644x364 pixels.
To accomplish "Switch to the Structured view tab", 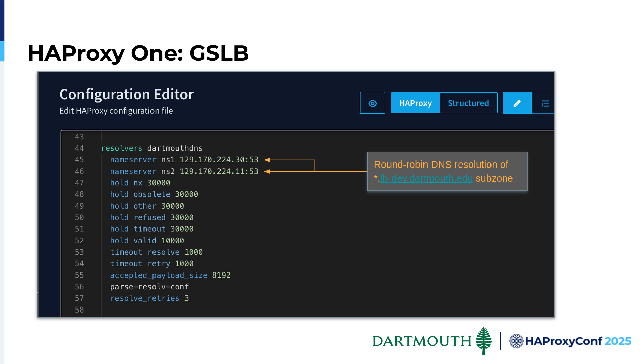I will click(468, 103).
